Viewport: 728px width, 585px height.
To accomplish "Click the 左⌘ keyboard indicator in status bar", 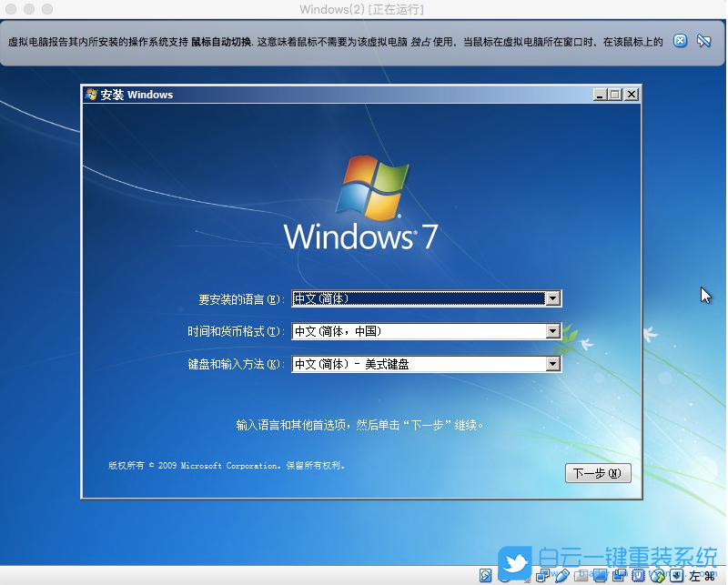I will [701, 576].
